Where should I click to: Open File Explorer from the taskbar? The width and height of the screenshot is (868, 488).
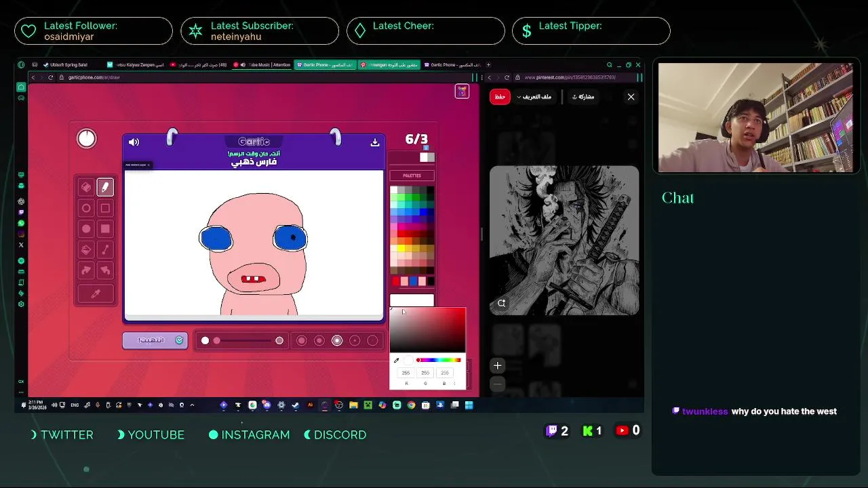pos(353,405)
